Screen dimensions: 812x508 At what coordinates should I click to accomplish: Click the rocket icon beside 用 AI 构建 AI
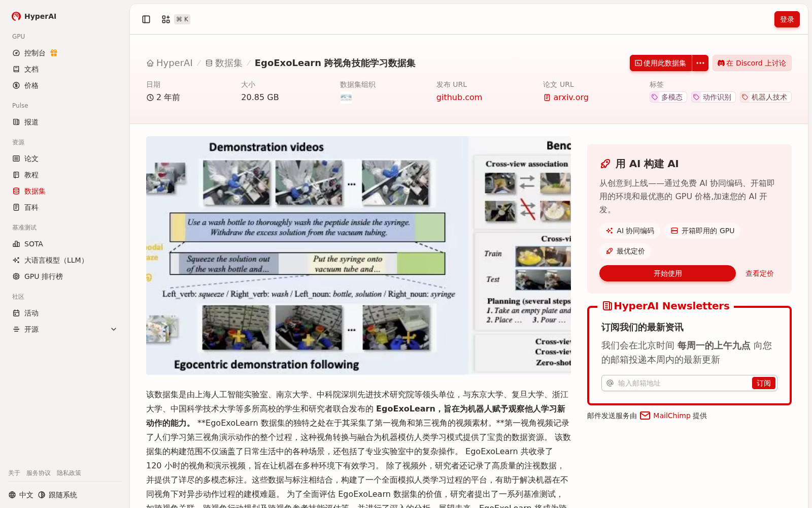(x=605, y=164)
